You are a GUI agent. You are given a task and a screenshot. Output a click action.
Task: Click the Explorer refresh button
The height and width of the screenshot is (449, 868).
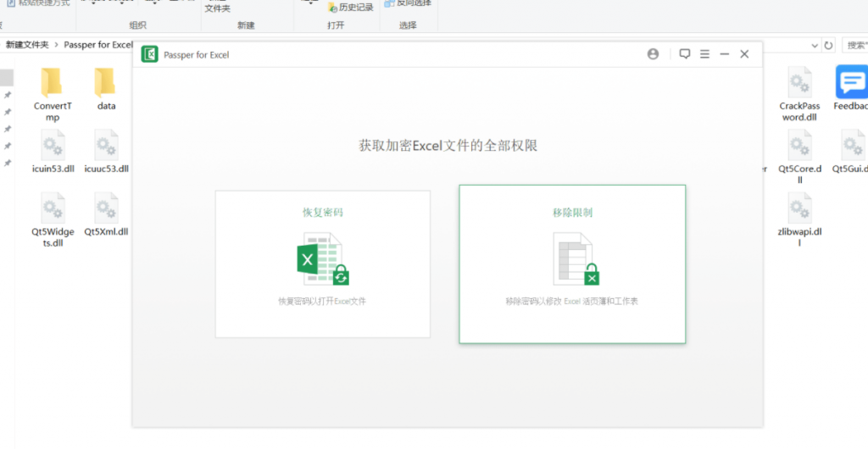tap(828, 46)
